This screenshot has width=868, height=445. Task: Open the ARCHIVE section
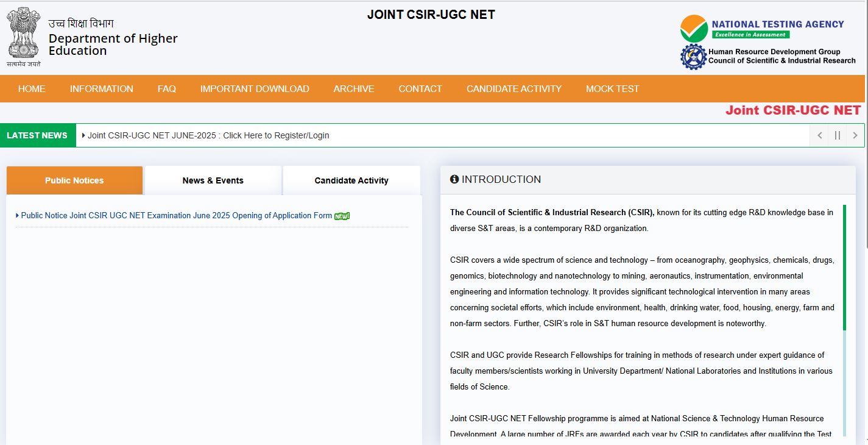point(353,88)
